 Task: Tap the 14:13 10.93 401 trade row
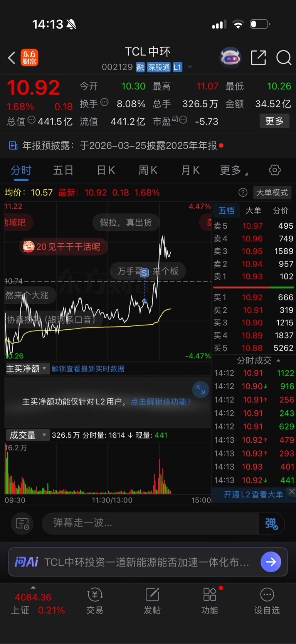pos(254,467)
